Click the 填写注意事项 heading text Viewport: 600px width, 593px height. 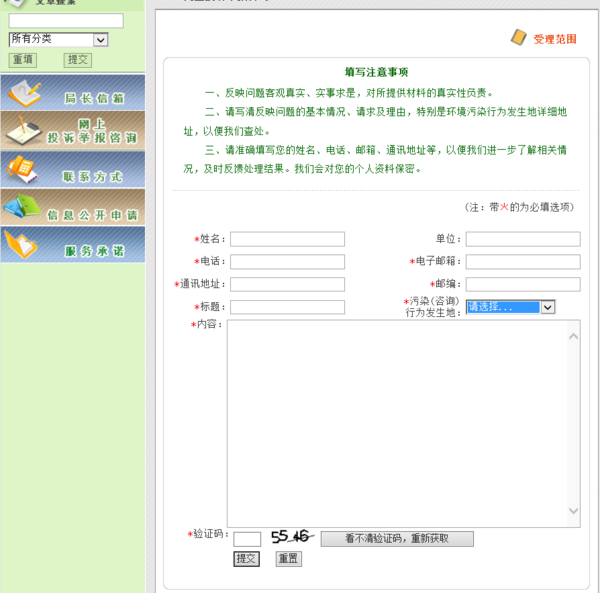(x=377, y=72)
